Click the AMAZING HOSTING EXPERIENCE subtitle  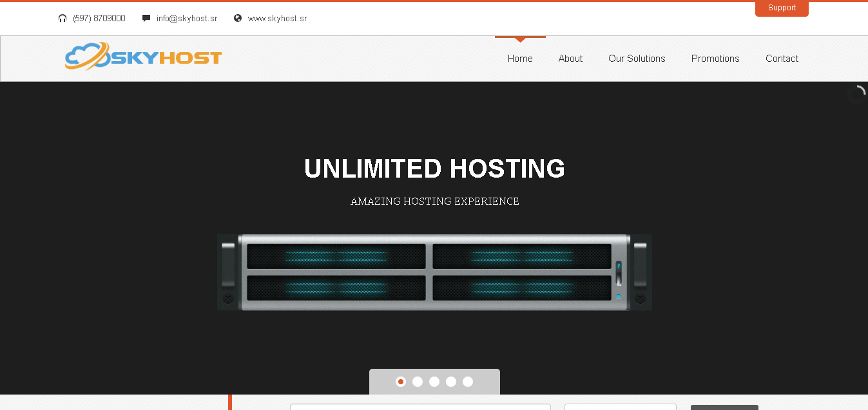434,201
